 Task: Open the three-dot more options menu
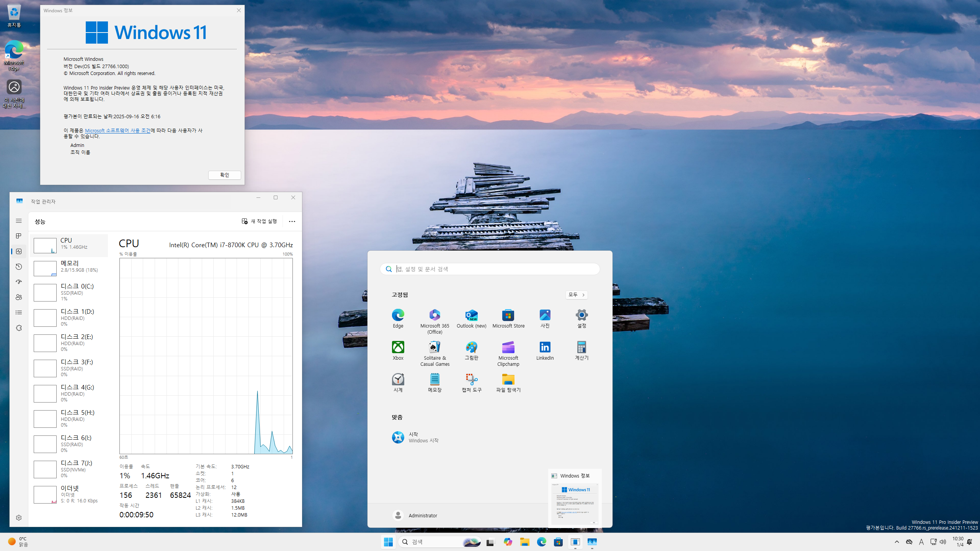click(x=292, y=222)
